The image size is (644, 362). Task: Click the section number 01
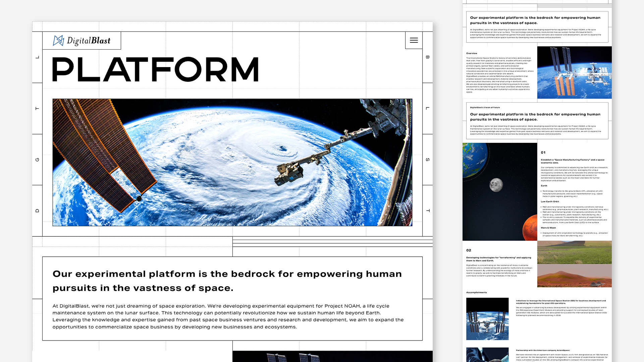click(x=543, y=153)
